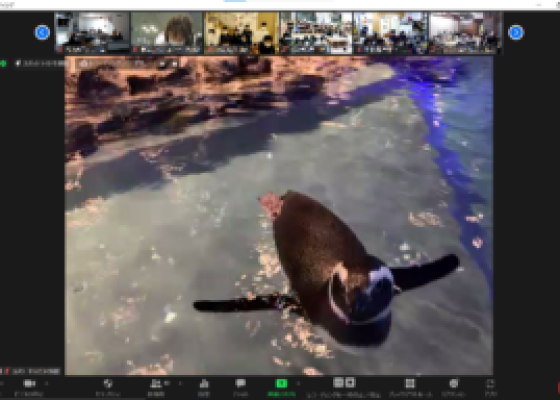Viewport: 560px width, 400px height.
Task: Pause the recording from the bottom toolbar
Action: pos(338,383)
